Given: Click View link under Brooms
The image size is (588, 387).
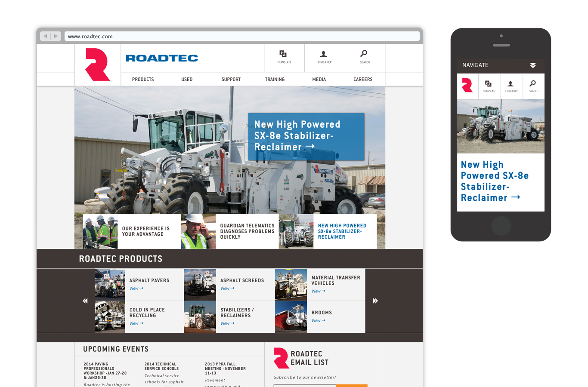Looking at the screenshot, I should pos(318,321).
